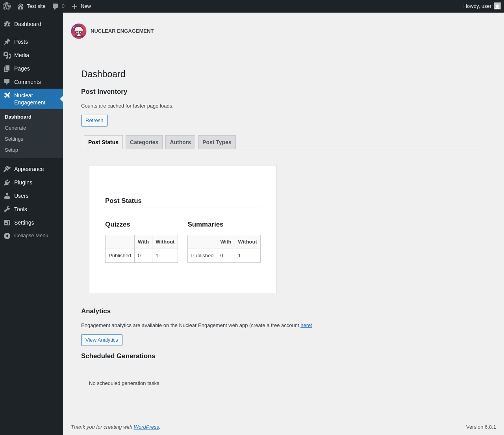
Task: Click the Users person icon
Action: (x=7, y=196)
